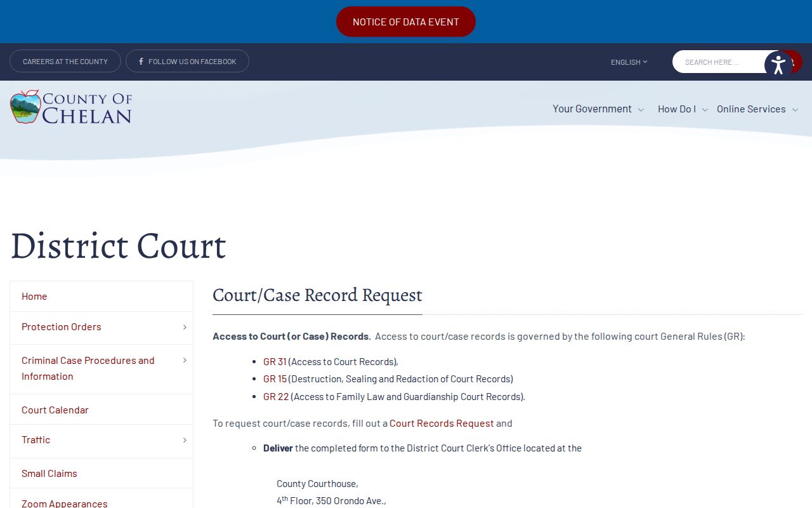Open Criminal Case Procedures and Information link

click(x=88, y=368)
